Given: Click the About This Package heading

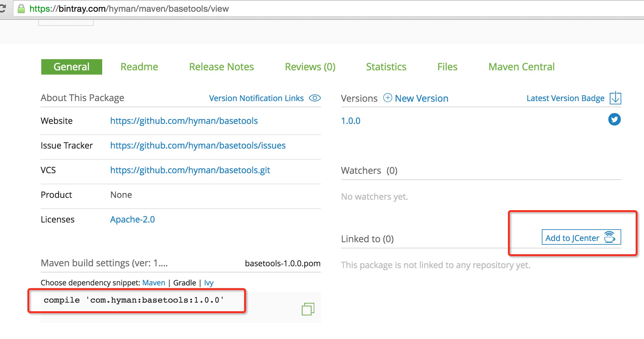Looking at the screenshot, I should point(82,98).
